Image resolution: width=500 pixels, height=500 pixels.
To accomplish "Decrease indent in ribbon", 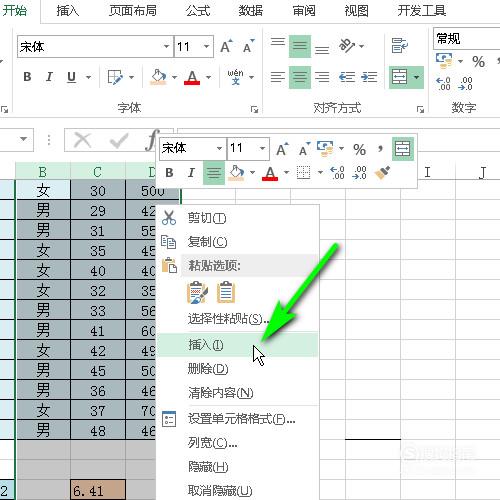I will (x=347, y=77).
